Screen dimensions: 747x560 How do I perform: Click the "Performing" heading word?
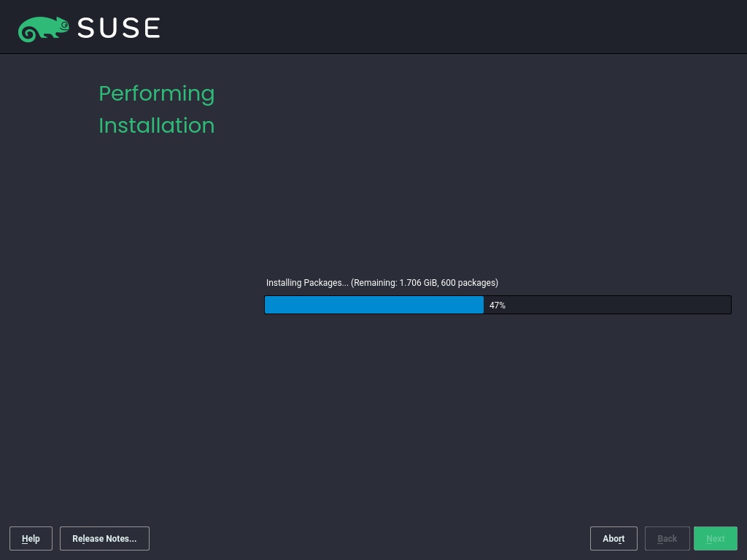157,94
